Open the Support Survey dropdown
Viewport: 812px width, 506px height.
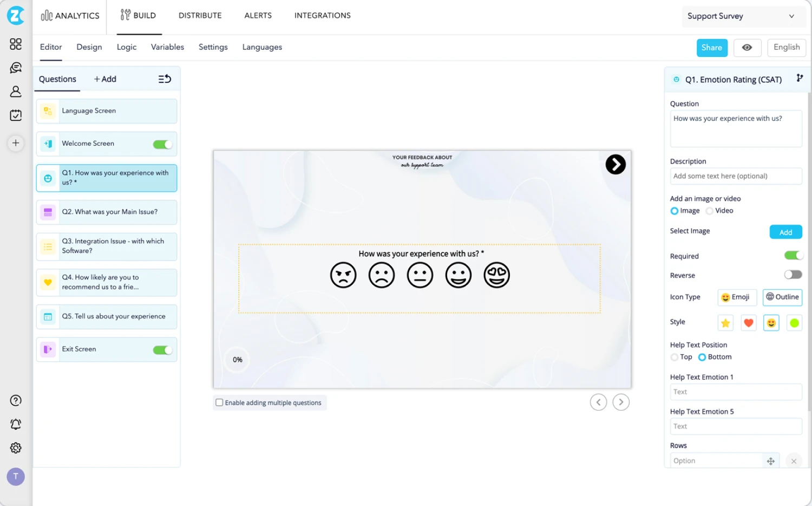742,16
